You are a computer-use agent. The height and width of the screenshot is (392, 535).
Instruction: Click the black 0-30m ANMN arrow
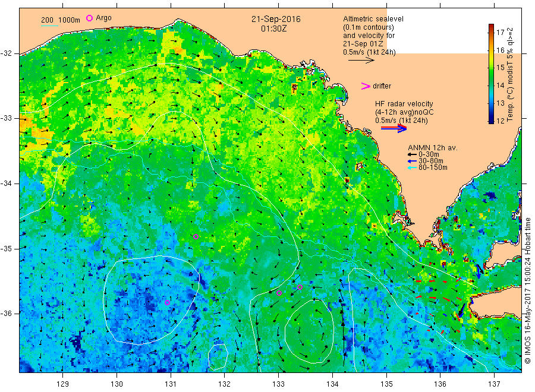pyautogui.click(x=412, y=155)
